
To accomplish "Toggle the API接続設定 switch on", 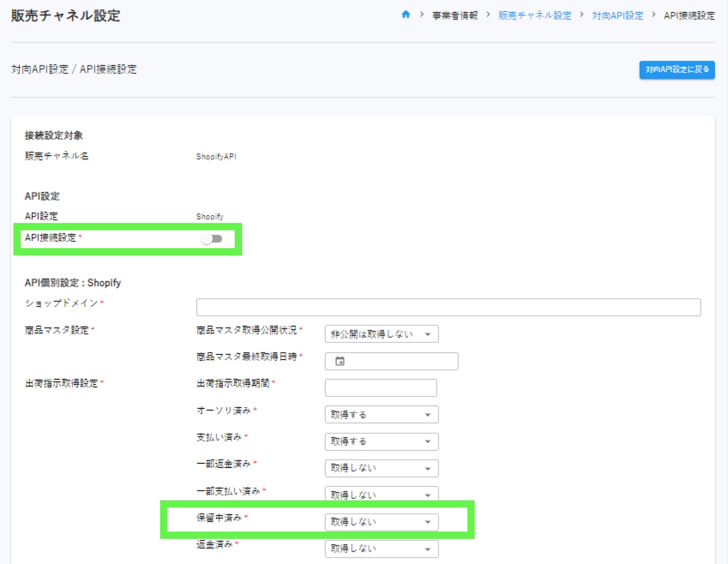I will tap(212, 239).
